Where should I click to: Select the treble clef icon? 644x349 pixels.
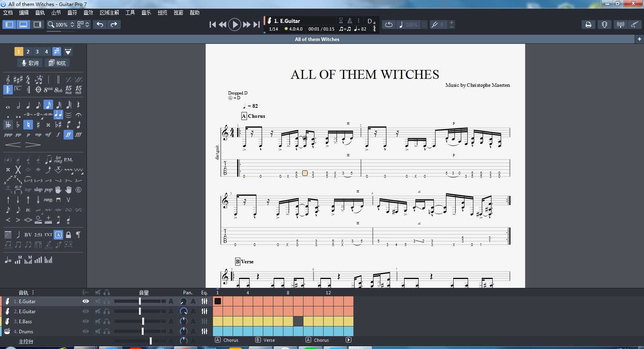[8, 80]
